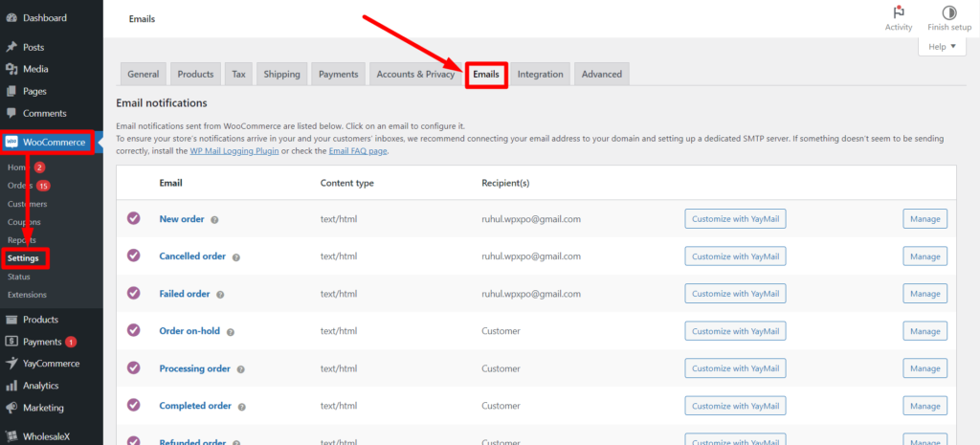Screen dimensions: 980x445
Task: Open the New order email link
Action: [x=182, y=219]
